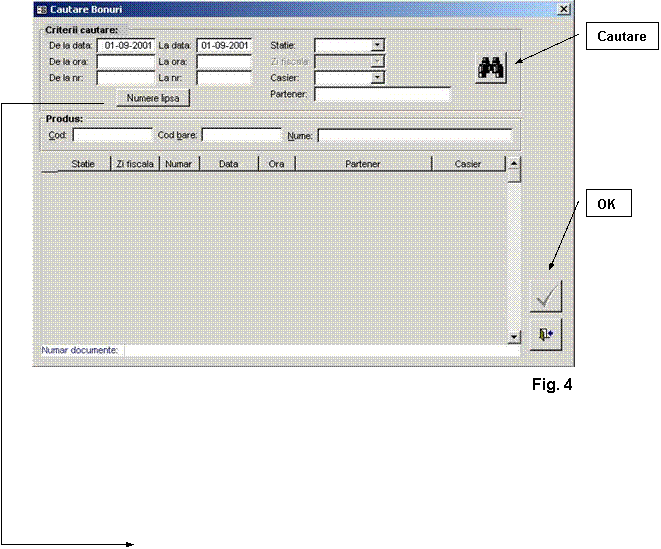Click the Casier column header
Viewport: 661px width, 549px height.
468,164
